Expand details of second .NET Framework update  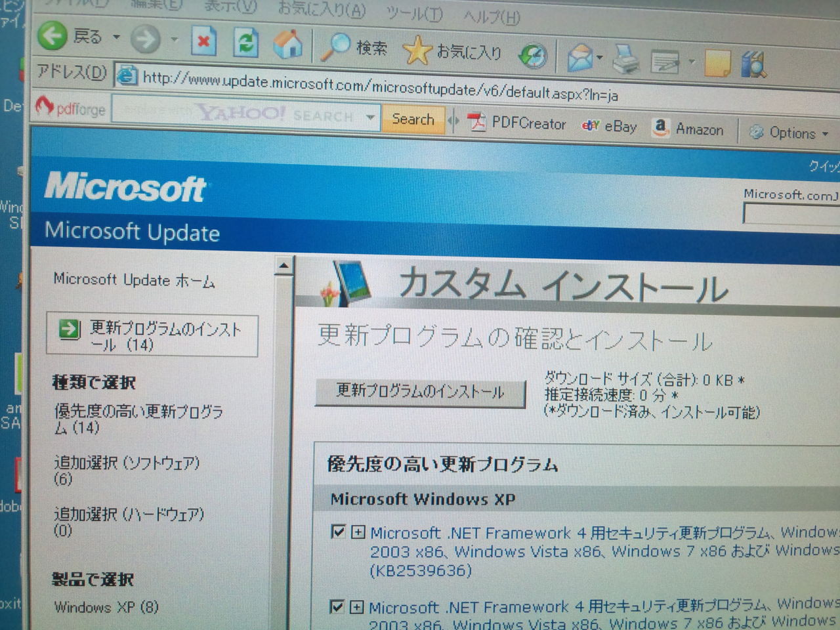[356, 606]
